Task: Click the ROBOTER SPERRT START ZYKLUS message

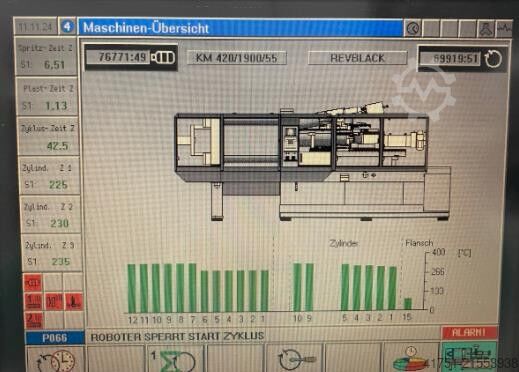Action: pos(177,336)
